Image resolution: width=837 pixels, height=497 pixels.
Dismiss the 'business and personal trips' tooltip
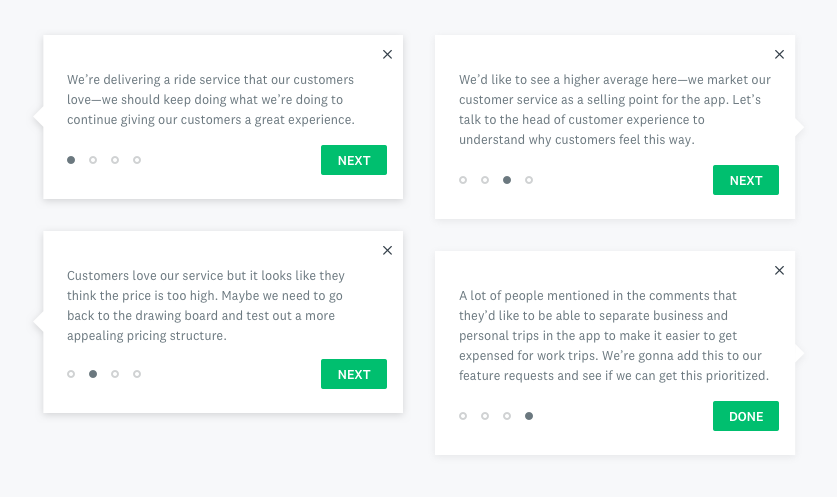pyautogui.click(x=779, y=271)
